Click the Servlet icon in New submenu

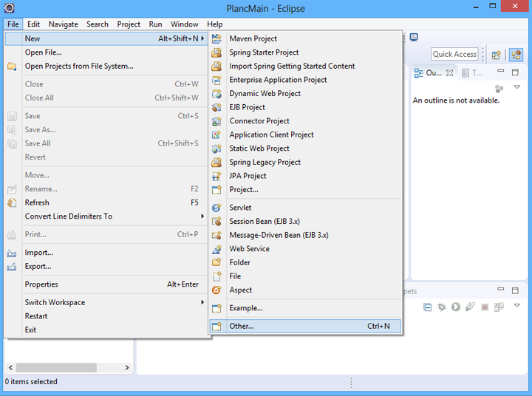216,208
